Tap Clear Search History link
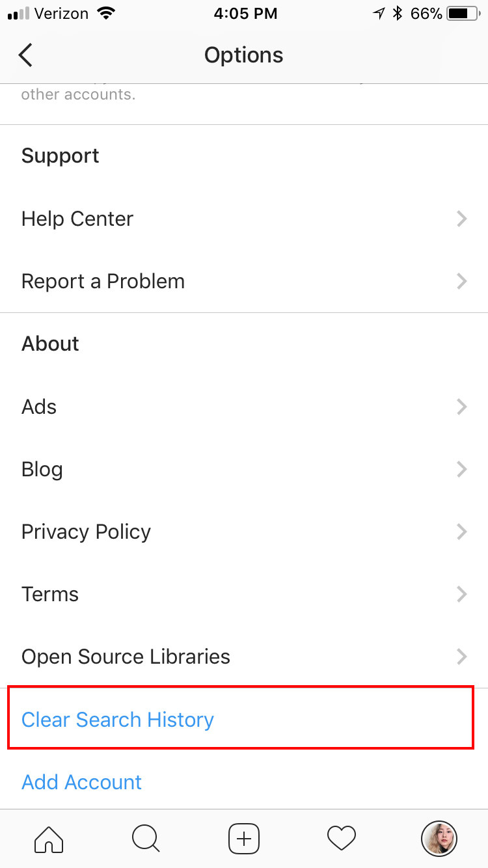488x868 pixels. click(x=118, y=720)
